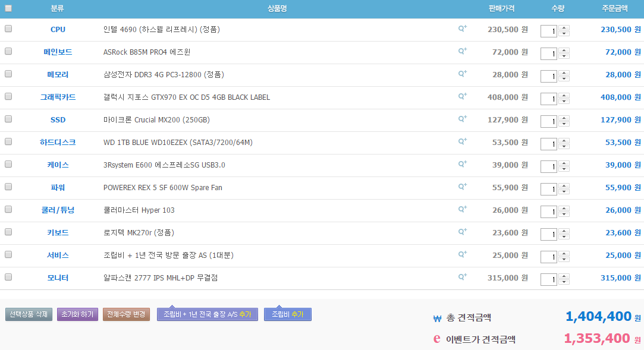Click the 전체수량 변경 button
The image size is (644, 350).
(x=126, y=314)
